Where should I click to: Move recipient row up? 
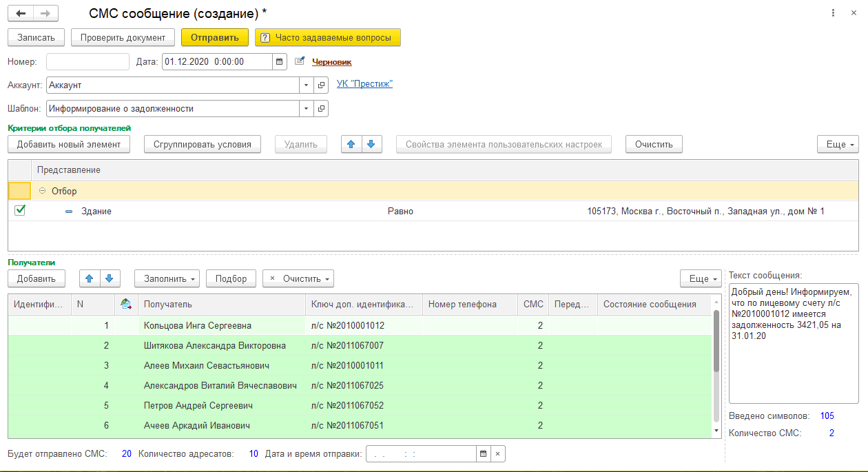[x=90, y=278]
